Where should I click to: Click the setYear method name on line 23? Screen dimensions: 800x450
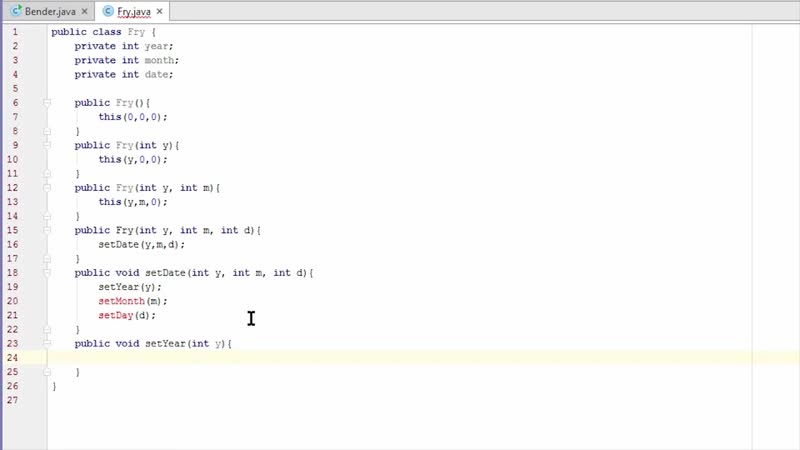click(165, 343)
